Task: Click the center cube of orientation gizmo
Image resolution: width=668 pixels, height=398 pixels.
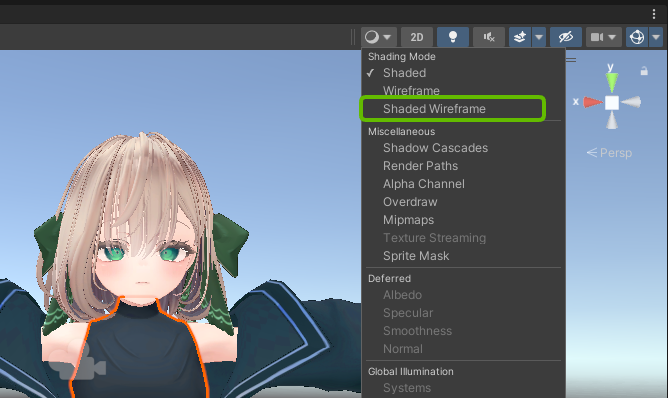Action: click(612, 103)
